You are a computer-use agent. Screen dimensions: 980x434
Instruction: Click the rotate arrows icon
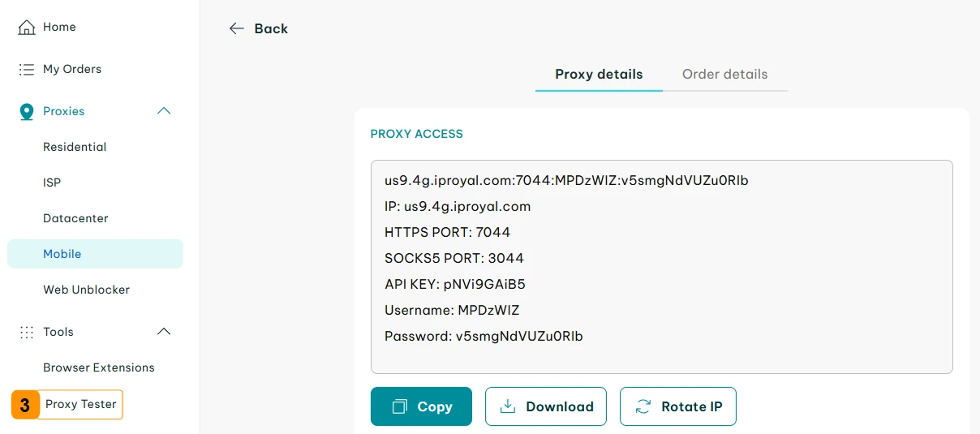(643, 406)
